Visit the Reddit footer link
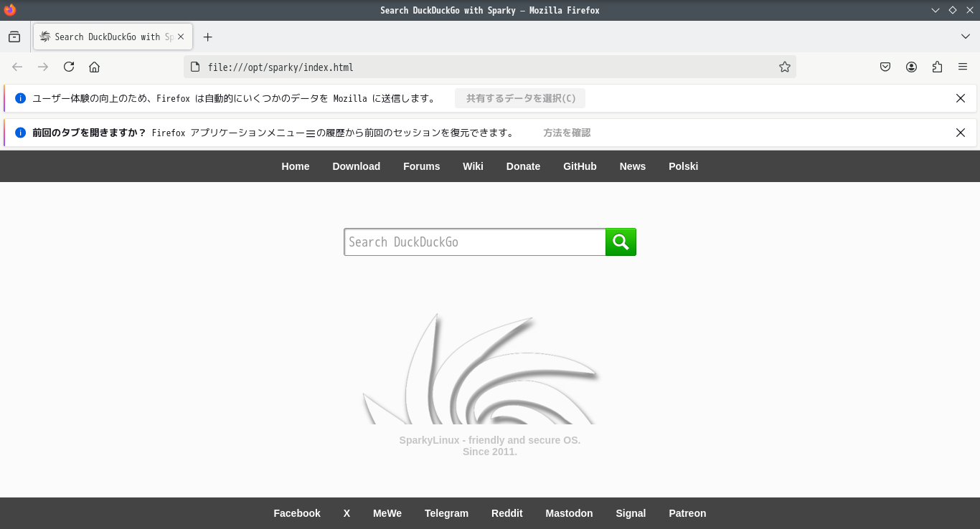Image resolution: width=980 pixels, height=529 pixels. click(x=507, y=513)
